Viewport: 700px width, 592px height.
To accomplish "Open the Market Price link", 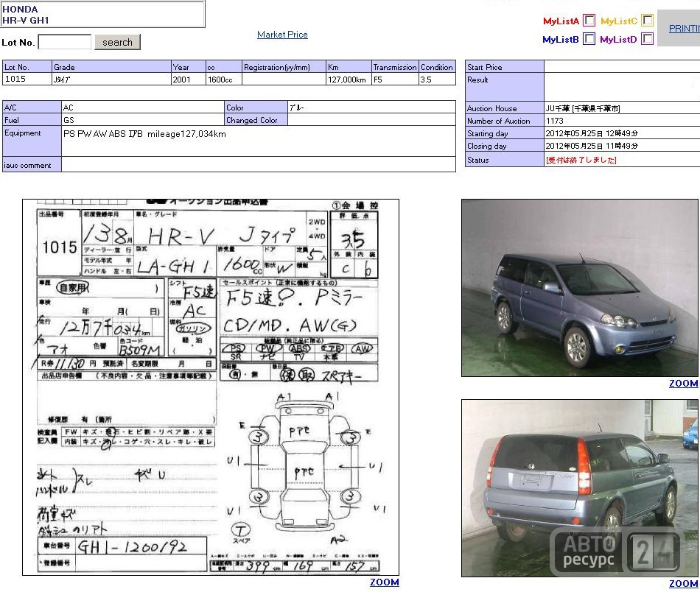I will [x=282, y=35].
